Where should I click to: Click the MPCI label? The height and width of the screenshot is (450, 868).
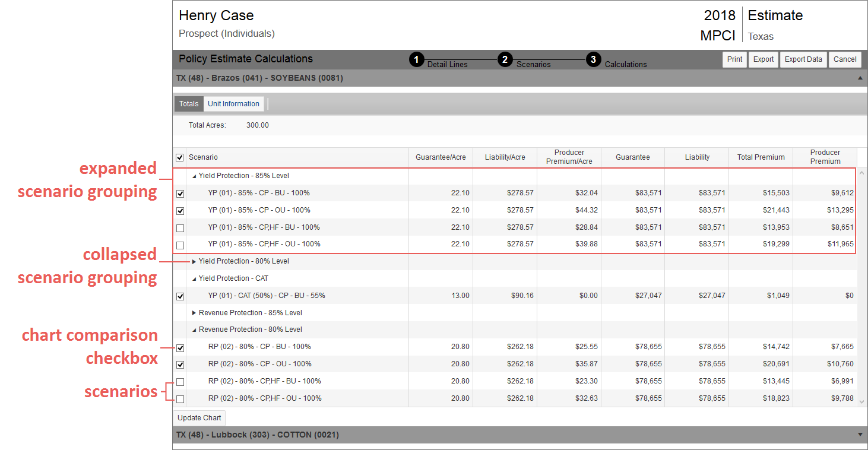(718, 36)
